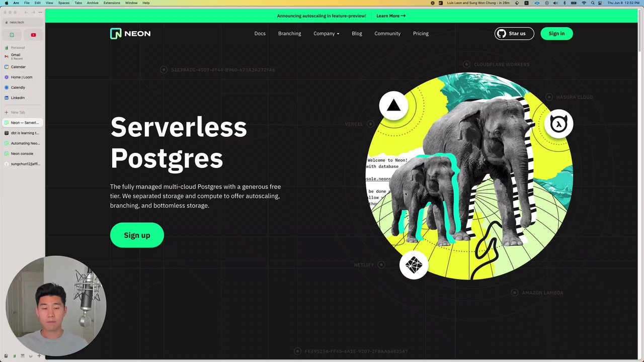Open the Help menu

pos(146,3)
